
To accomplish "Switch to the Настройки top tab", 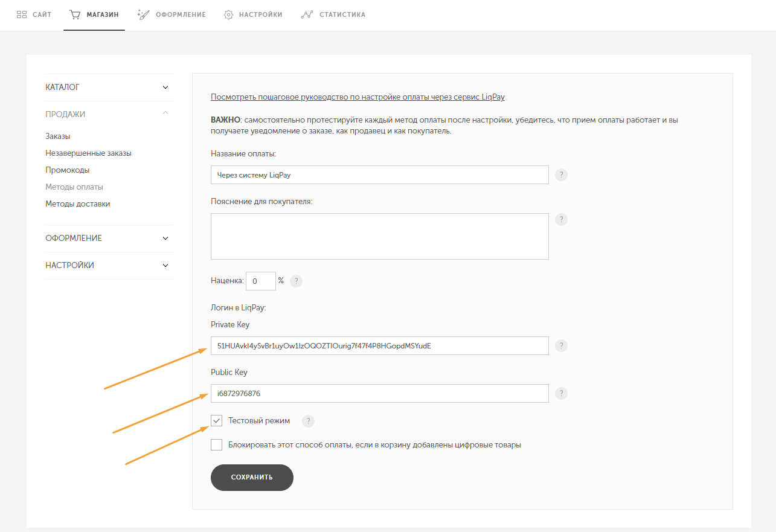I will (253, 14).
